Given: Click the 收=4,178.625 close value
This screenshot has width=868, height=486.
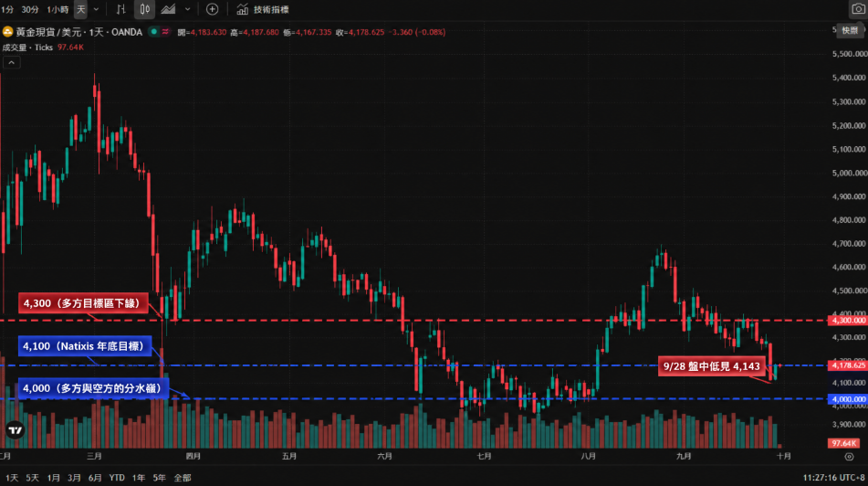Looking at the screenshot, I should click(360, 32).
